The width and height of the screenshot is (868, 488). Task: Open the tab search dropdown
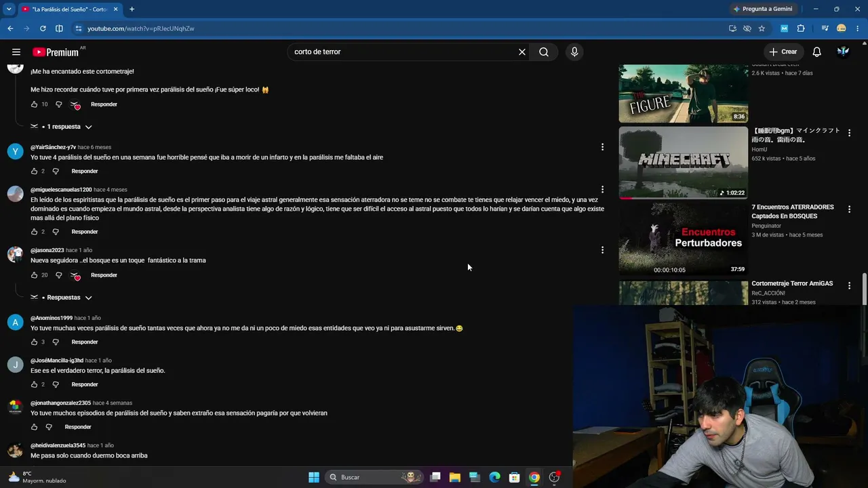coord(9,9)
